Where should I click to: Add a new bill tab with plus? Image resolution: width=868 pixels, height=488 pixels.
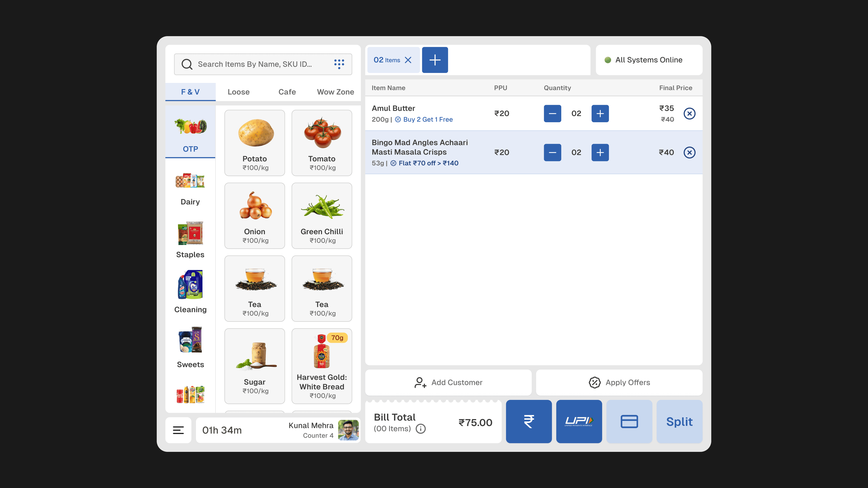click(x=435, y=60)
